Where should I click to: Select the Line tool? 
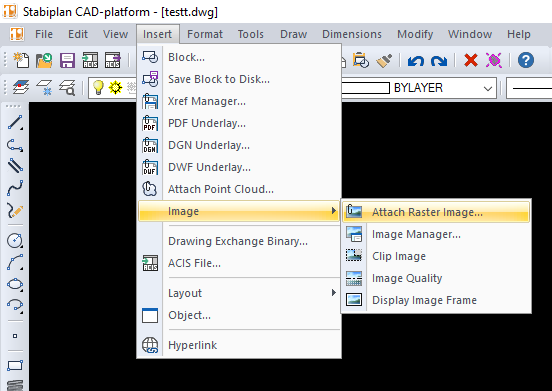(15, 122)
